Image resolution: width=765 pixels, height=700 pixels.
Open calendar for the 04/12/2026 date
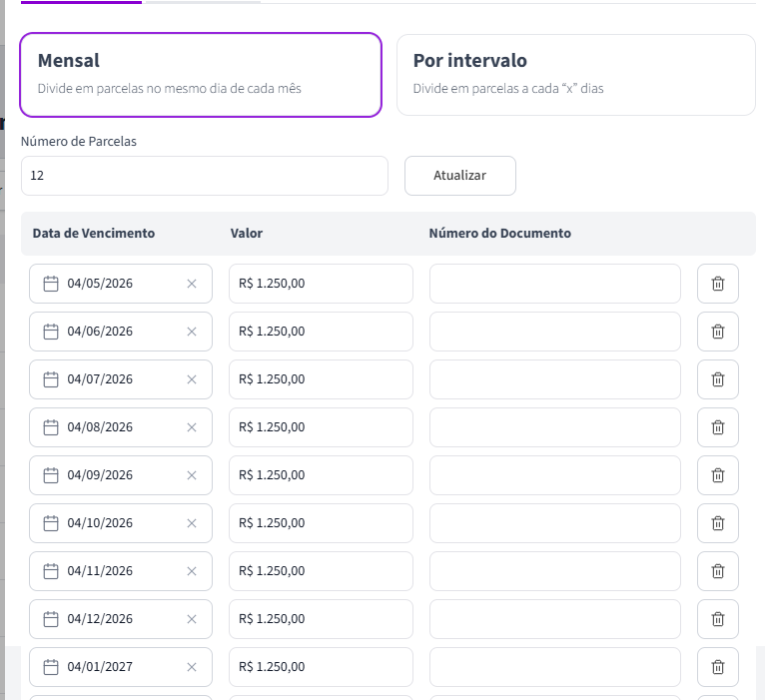51,619
